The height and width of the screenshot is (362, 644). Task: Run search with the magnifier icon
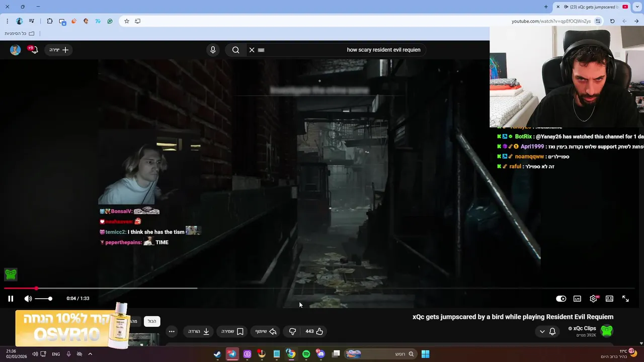click(x=235, y=50)
